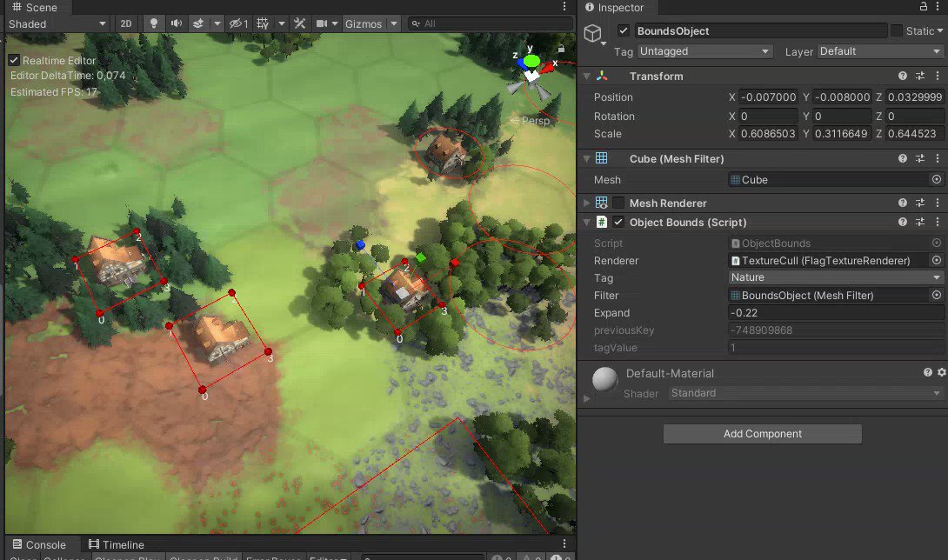Switch to the Timeline tab
Viewport: 948px width, 560px height.
point(116,544)
